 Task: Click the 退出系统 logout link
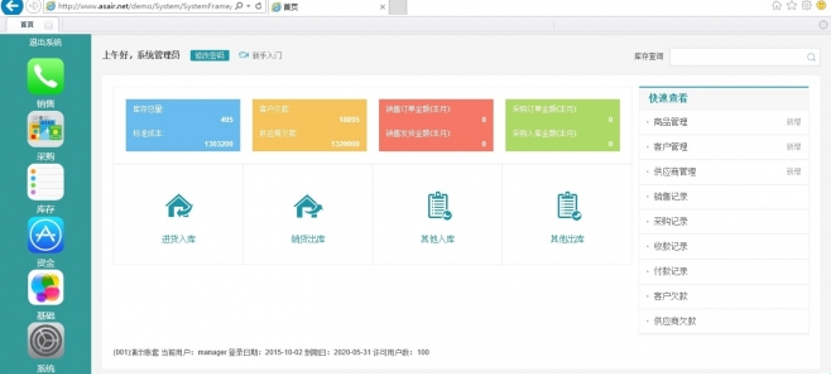[x=45, y=42]
